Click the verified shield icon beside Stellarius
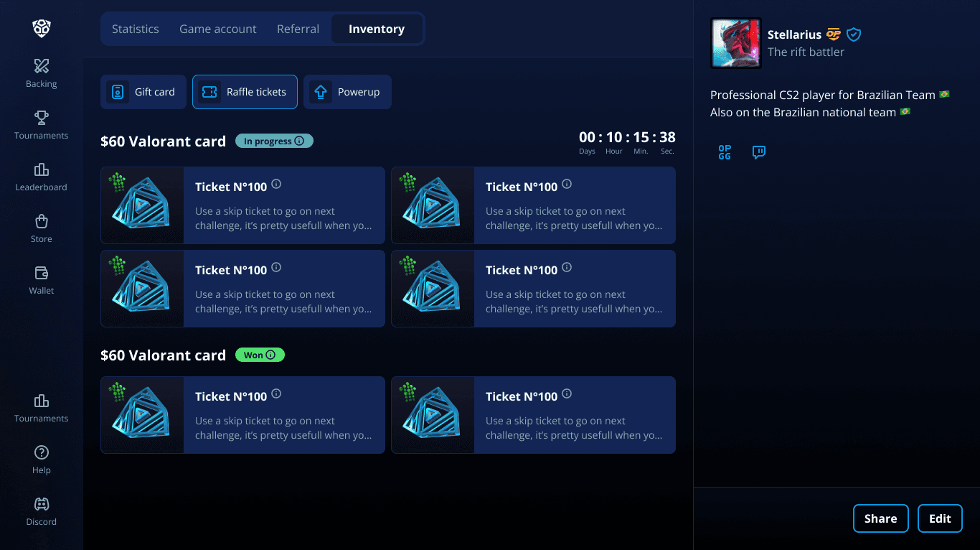This screenshot has width=980, height=550. pyautogui.click(x=854, y=34)
